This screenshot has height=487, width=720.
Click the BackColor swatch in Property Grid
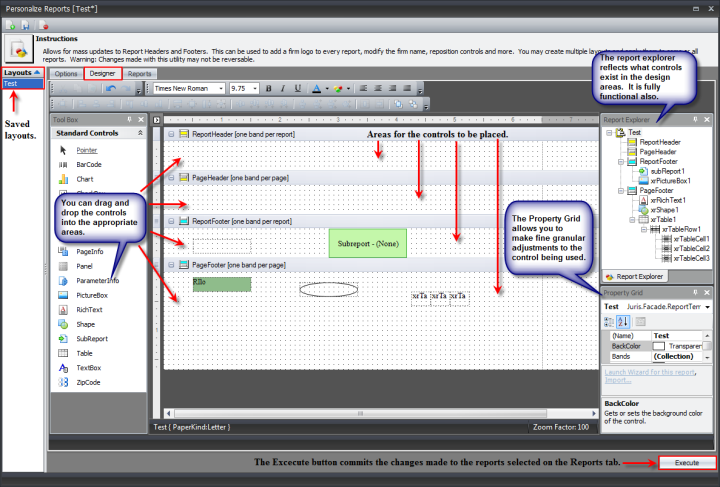pyautogui.click(x=658, y=345)
